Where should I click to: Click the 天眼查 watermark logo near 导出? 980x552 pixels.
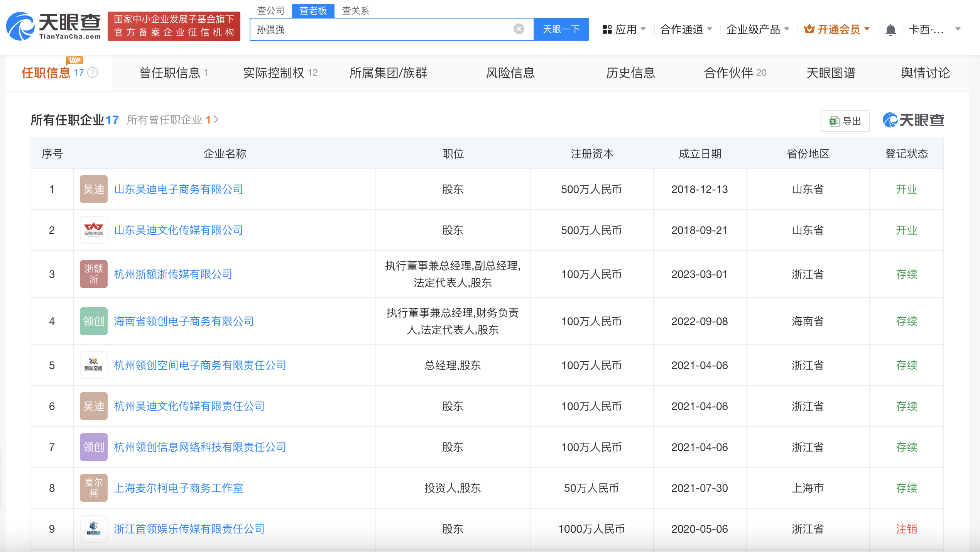pyautogui.click(x=913, y=120)
